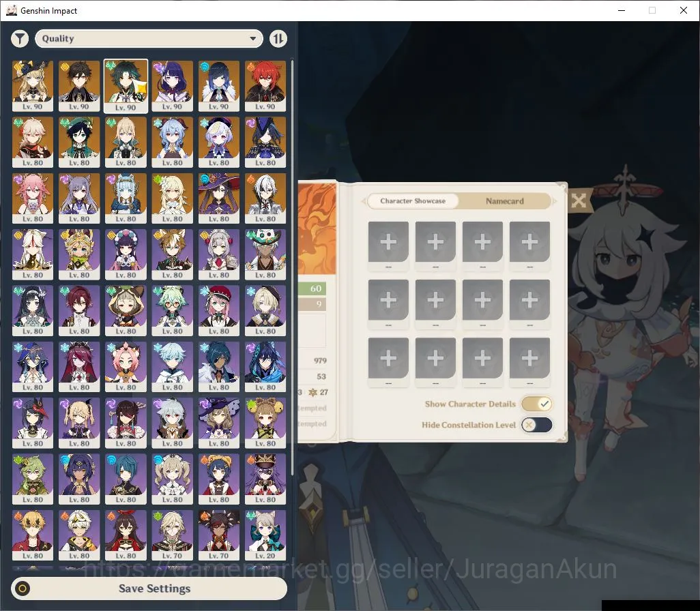Choose Keqing's Lv. 80 portrait

click(79, 198)
